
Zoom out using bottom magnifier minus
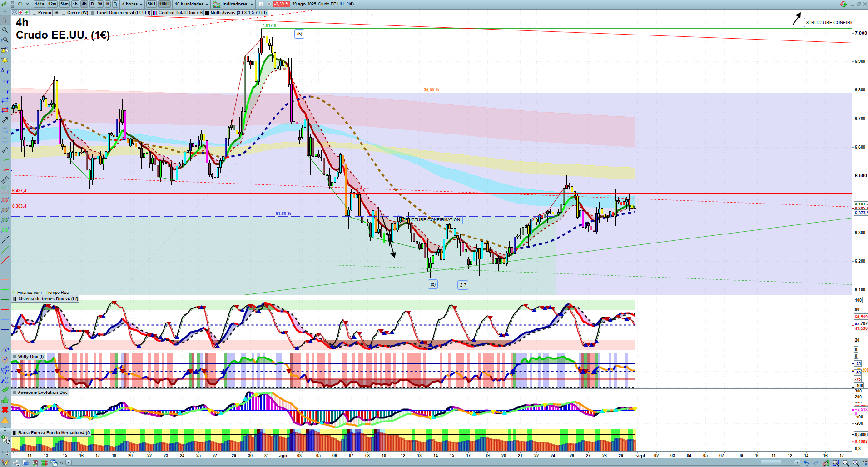846,463
